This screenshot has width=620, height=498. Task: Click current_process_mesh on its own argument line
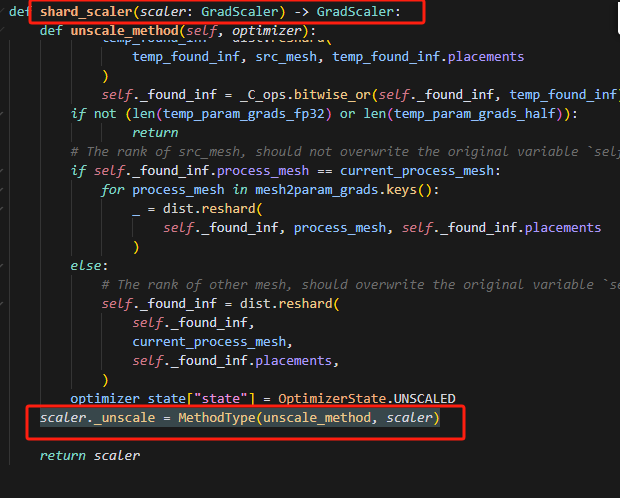209,341
